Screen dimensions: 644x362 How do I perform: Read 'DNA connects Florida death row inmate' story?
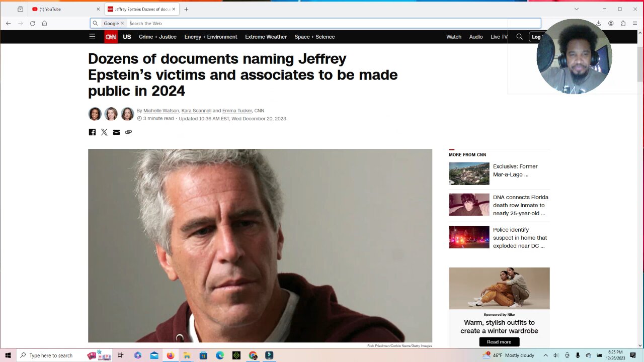click(521, 205)
